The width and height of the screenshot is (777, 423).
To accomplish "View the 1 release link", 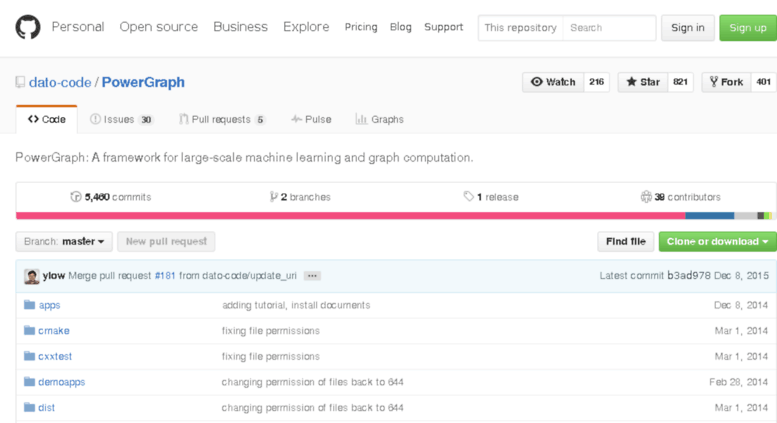I will pyautogui.click(x=491, y=197).
